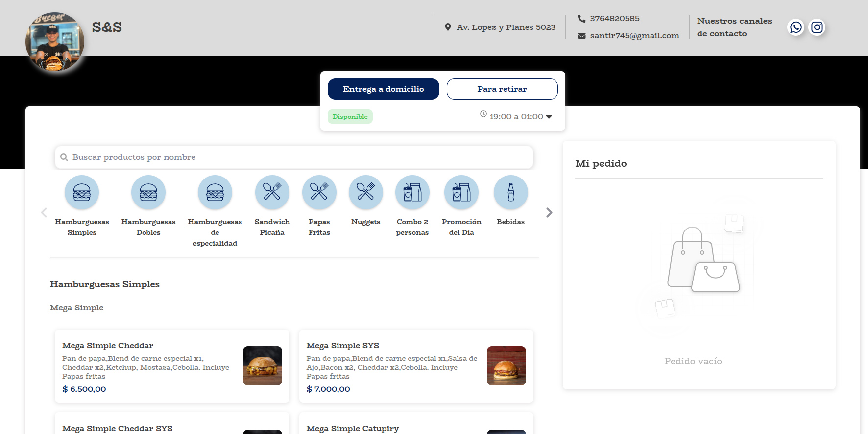Click the address Av. Lopez y Planes 5023

click(x=506, y=27)
